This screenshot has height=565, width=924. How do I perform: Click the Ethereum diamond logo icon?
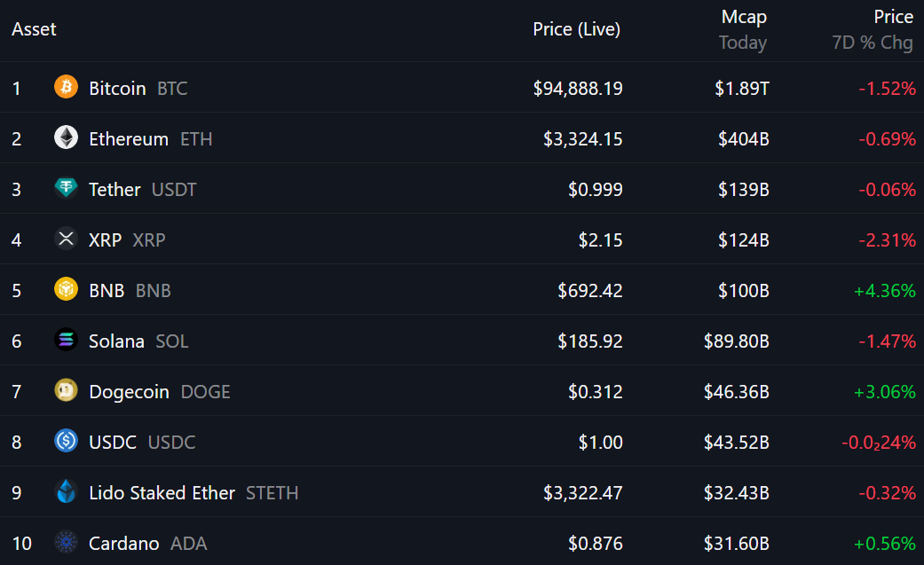pos(66,137)
